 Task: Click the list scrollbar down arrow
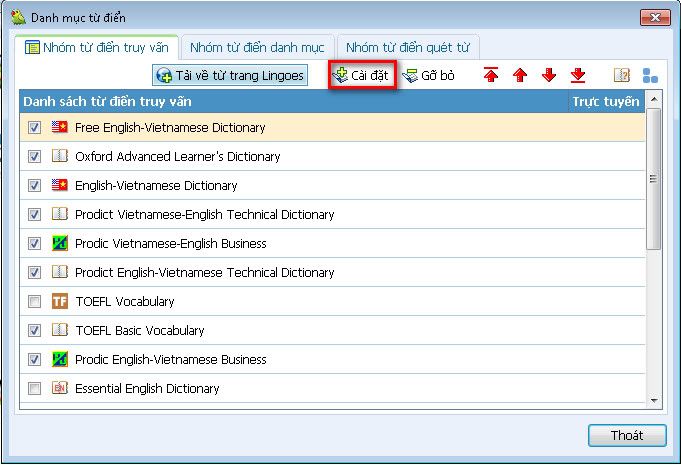654,401
